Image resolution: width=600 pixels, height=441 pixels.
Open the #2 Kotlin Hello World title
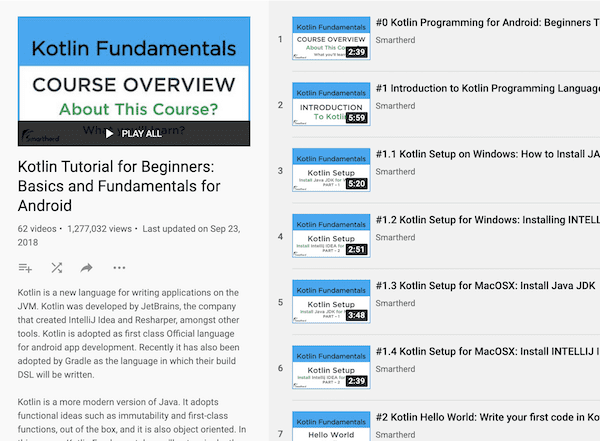[x=487, y=418]
